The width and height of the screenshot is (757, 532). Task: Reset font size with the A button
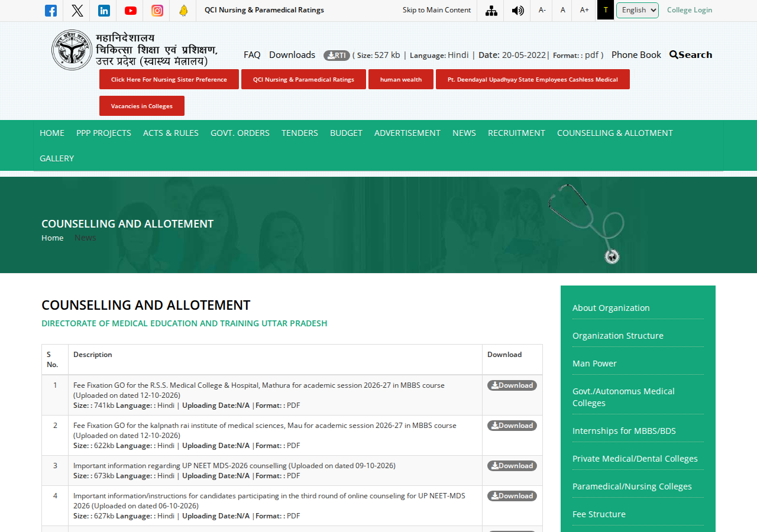pos(563,10)
